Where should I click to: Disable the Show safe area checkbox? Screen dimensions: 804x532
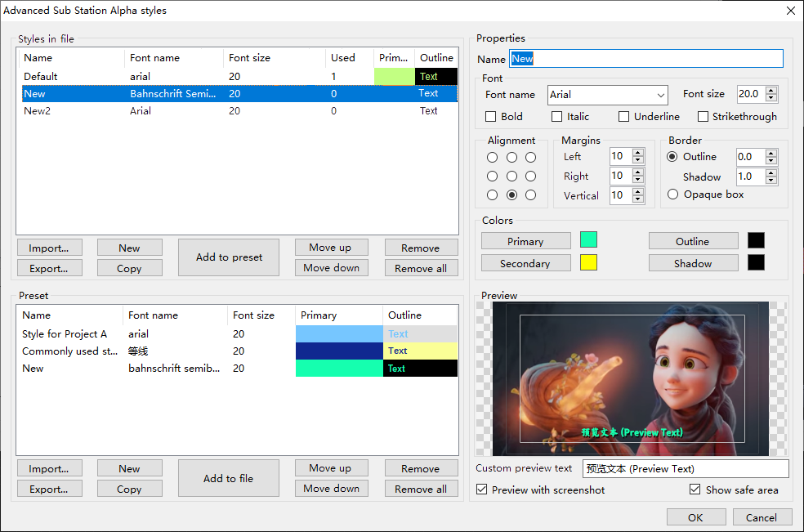tap(695, 490)
